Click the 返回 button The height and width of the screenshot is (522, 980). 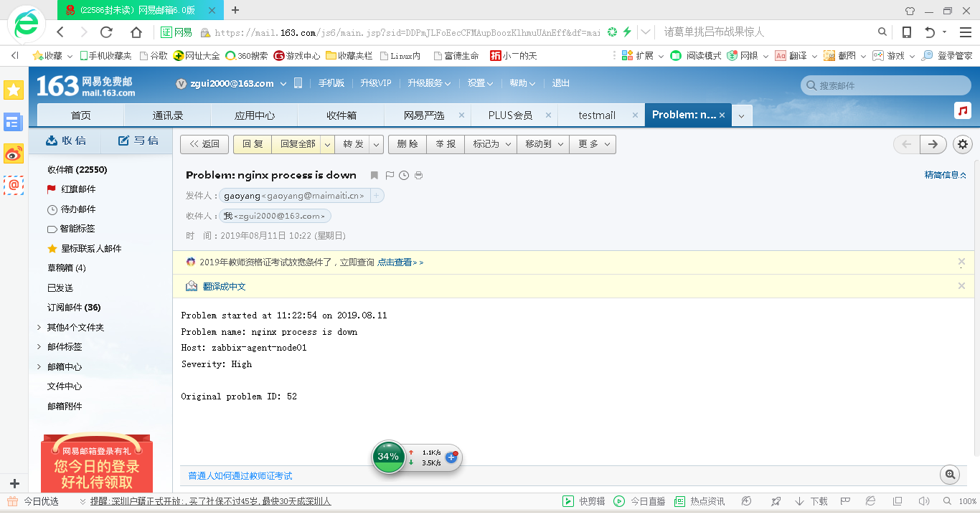click(x=204, y=144)
